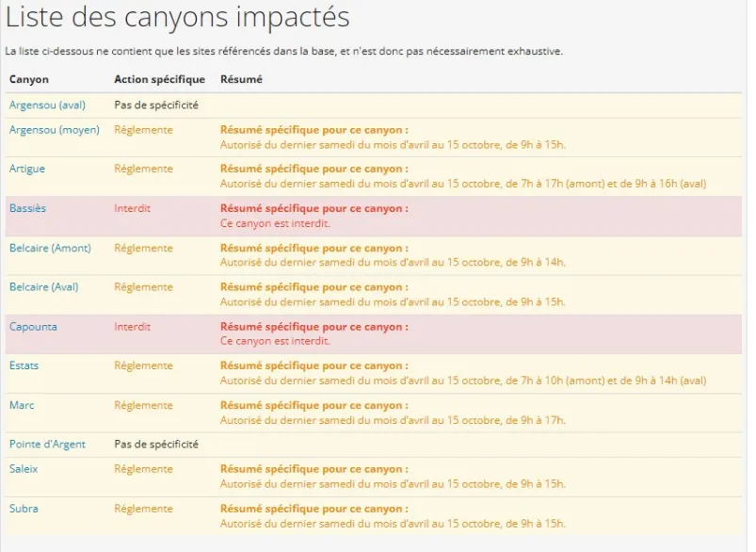Open the Pointe d'Argent canyon link

[47, 444]
